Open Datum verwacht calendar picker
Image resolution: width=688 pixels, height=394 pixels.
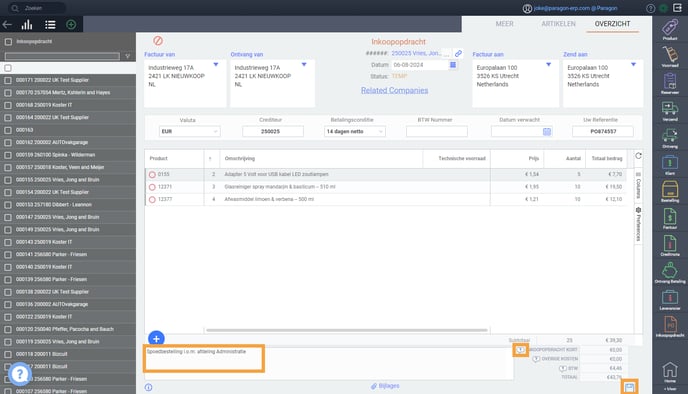pos(547,131)
